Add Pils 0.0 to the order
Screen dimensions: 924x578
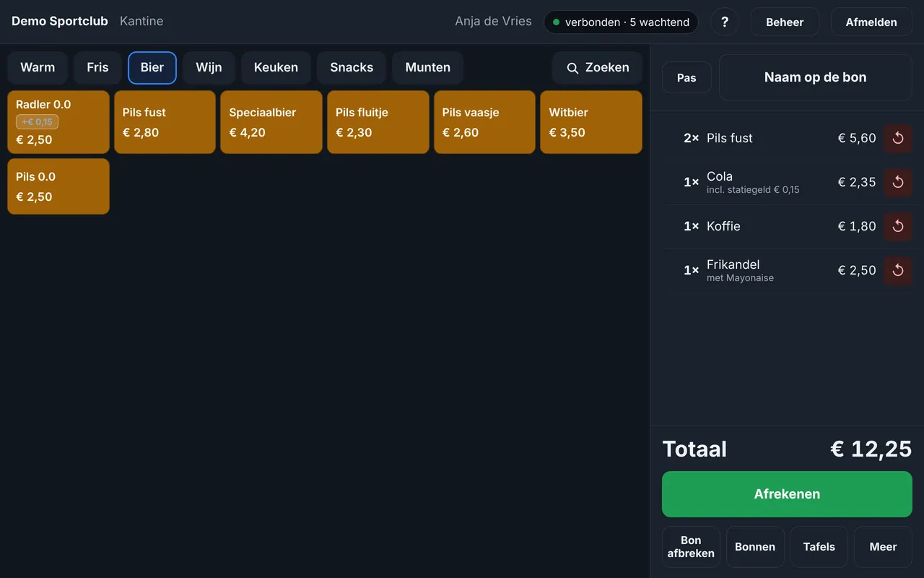pyautogui.click(x=58, y=186)
